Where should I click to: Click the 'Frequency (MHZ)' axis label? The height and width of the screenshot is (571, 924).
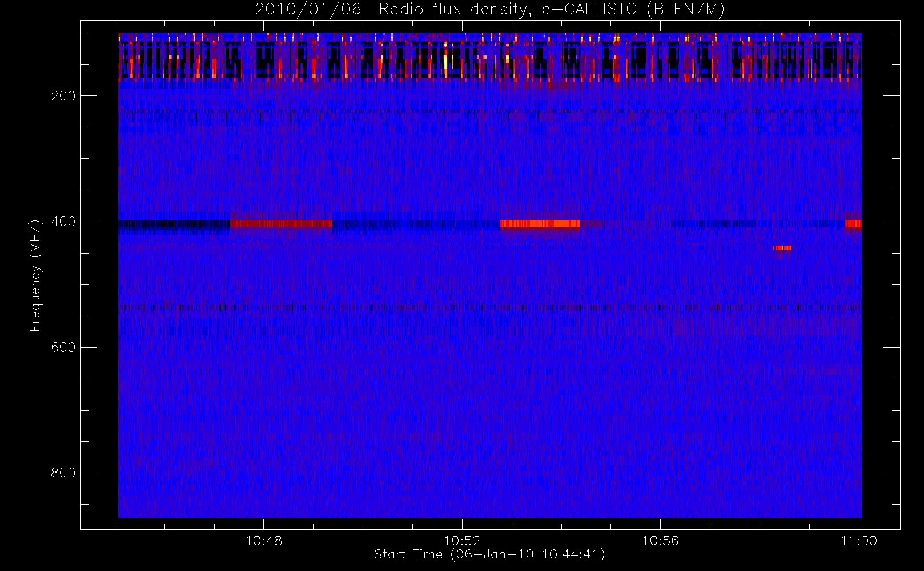point(35,275)
